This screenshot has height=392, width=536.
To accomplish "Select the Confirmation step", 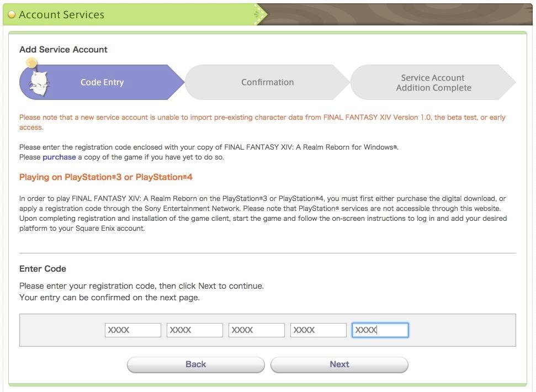I will click(x=267, y=82).
